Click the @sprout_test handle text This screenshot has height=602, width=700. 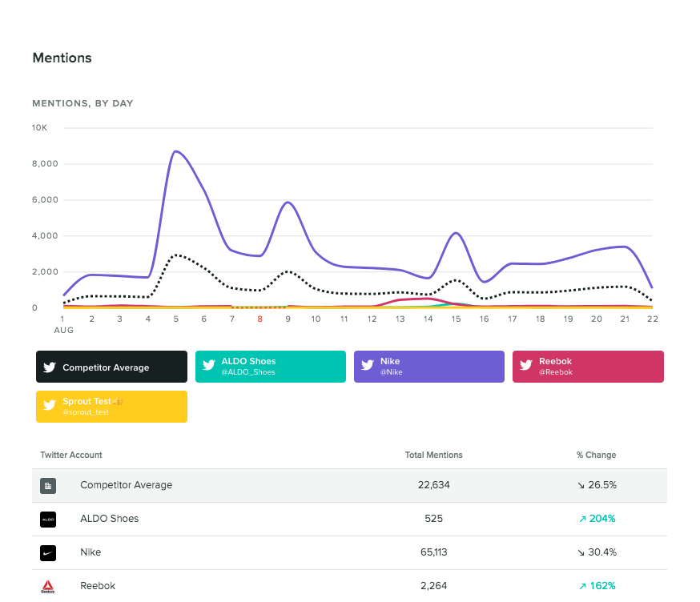[x=86, y=412]
